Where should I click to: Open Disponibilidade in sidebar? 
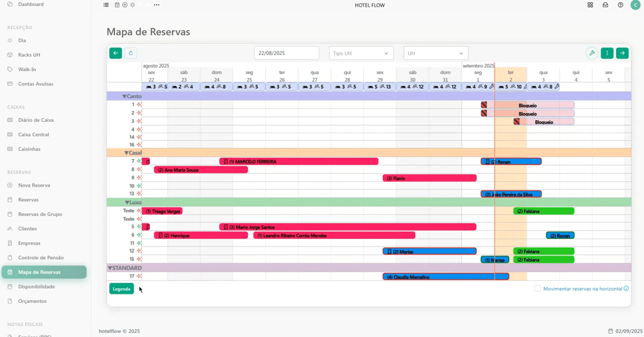36,286
